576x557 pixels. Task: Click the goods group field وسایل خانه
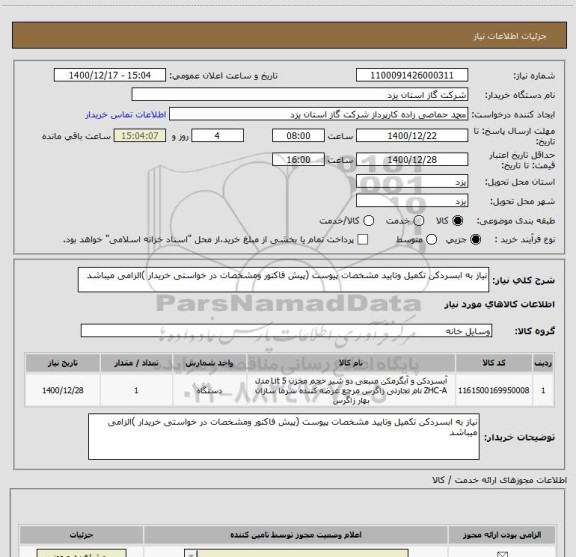tap(286, 331)
